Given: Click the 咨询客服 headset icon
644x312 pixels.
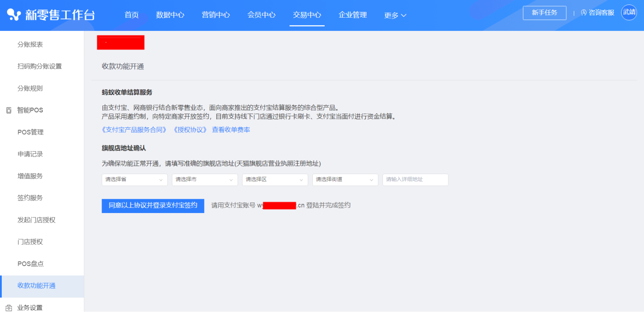Looking at the screenshot, I should click(584, 13).
